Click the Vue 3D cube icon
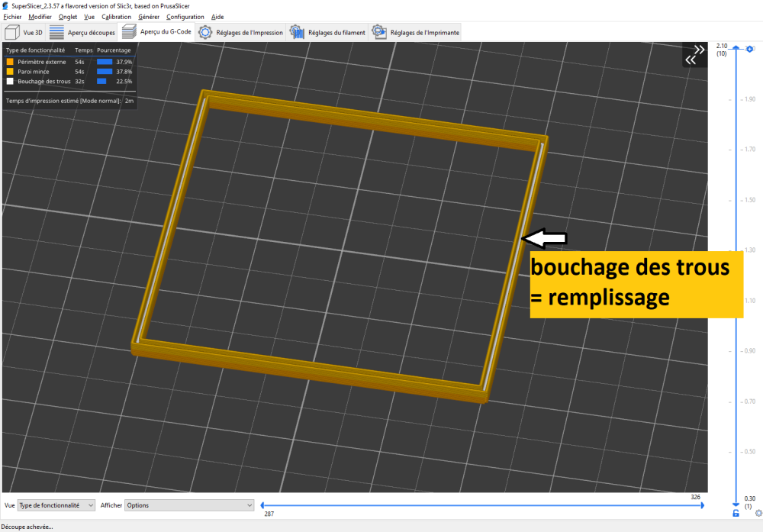Image resolution: width=763 pixels, height=532 pixels. click(12, 32)
